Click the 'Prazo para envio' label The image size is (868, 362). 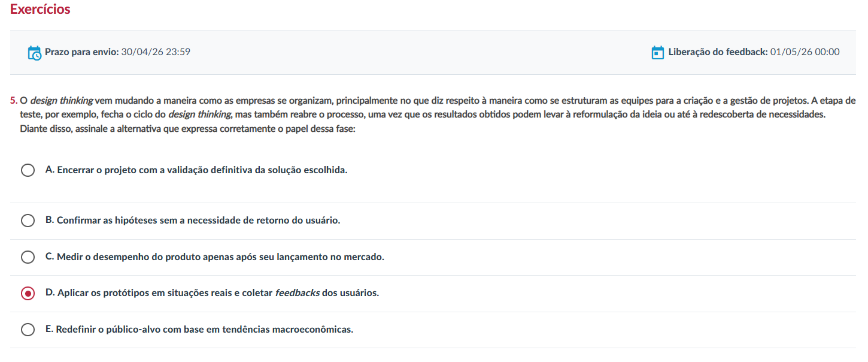pos(81,52)
